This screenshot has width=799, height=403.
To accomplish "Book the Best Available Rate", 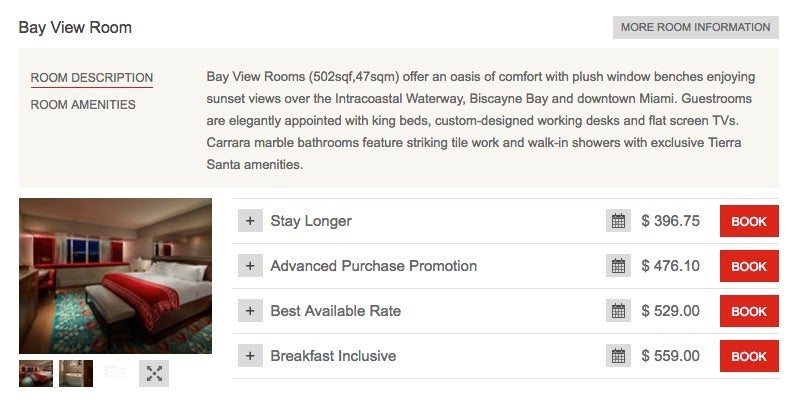I will [x=749, y=311].
